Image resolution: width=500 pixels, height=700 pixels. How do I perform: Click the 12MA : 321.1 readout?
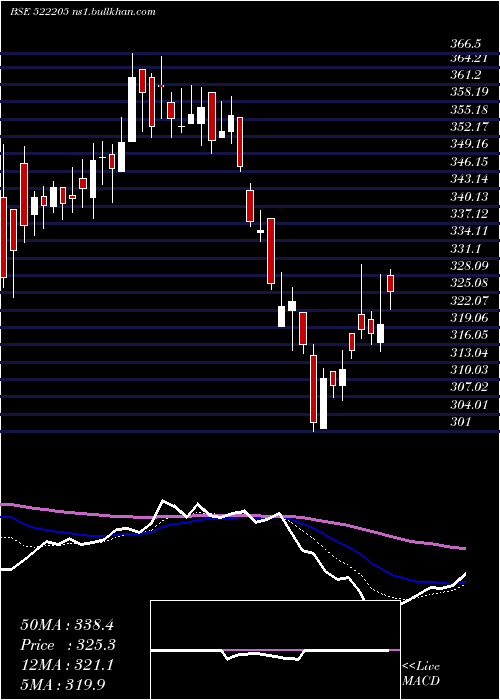67,665
